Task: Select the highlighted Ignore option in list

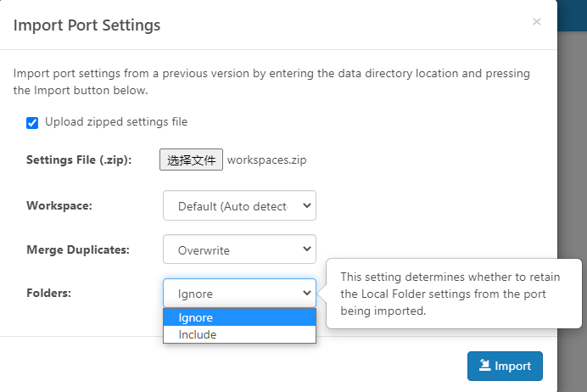Action: click(x=239, y=317)
